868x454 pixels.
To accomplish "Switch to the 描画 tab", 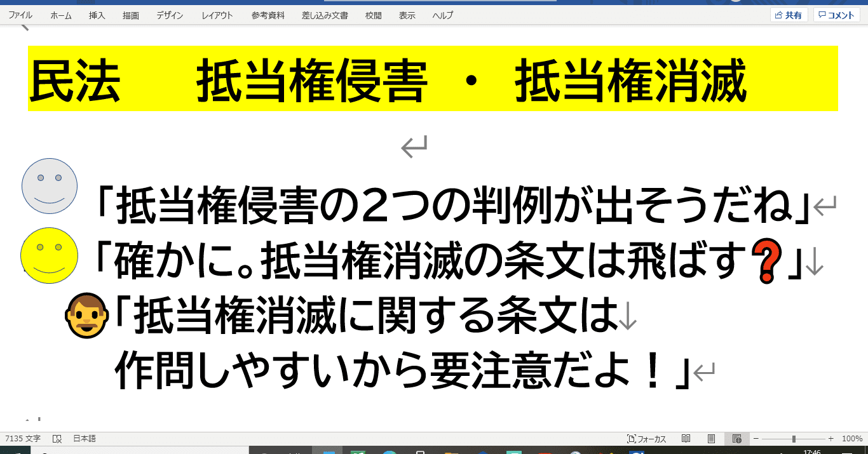I will pos(130,15).
